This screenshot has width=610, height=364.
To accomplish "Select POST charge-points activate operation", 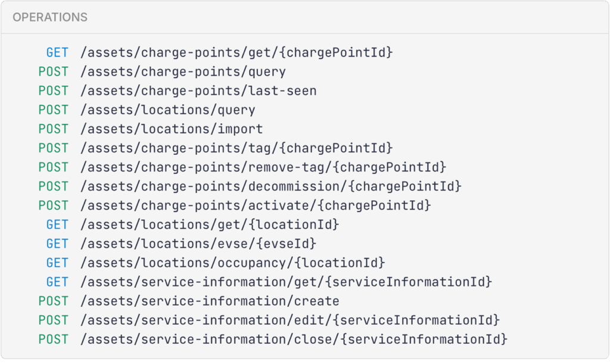I will [256, 205].
